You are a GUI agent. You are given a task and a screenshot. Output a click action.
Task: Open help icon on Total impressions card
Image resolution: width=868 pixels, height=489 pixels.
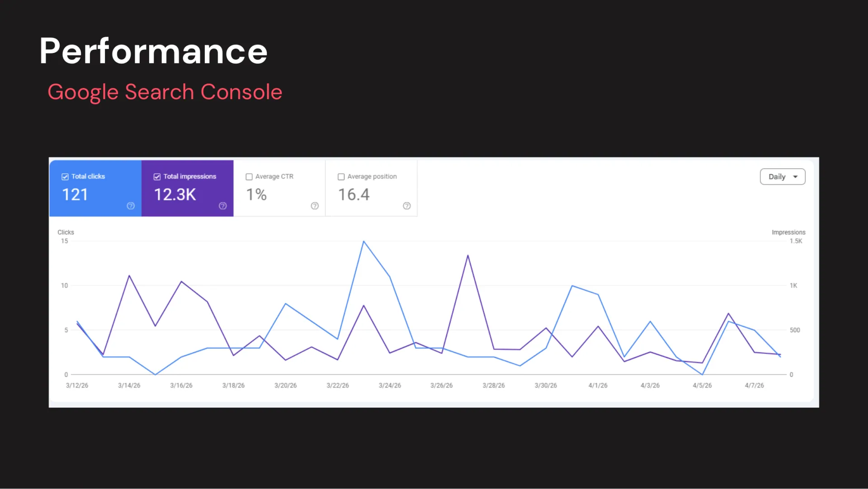223,206
